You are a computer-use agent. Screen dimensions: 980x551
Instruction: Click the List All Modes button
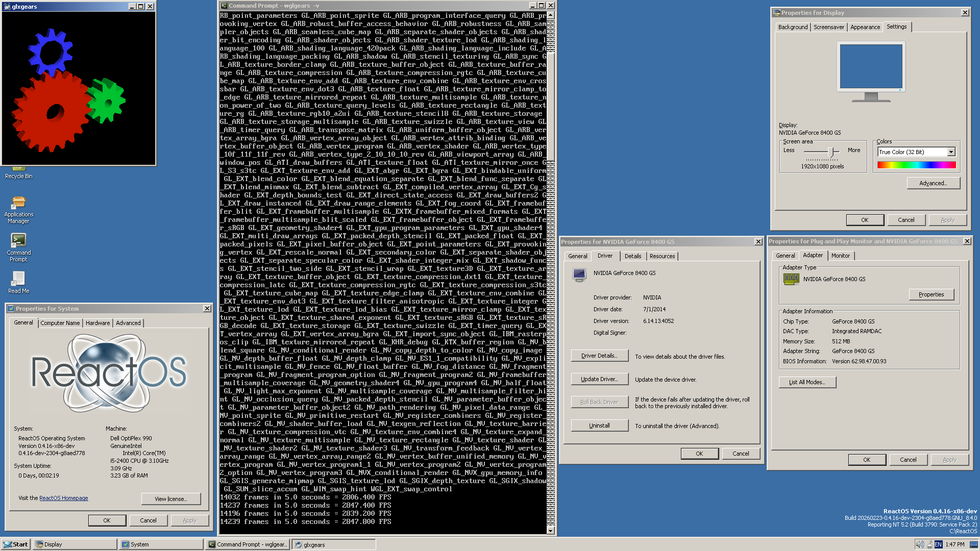806,382
